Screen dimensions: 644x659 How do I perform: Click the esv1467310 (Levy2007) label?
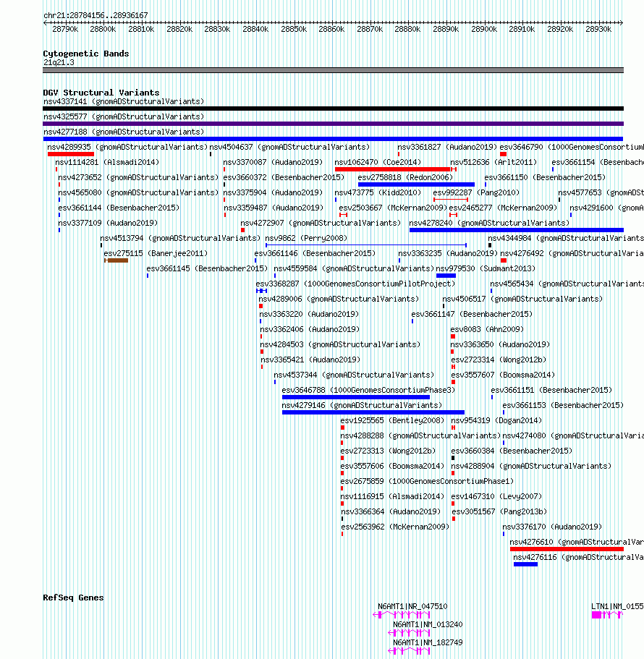coord(497,496)
